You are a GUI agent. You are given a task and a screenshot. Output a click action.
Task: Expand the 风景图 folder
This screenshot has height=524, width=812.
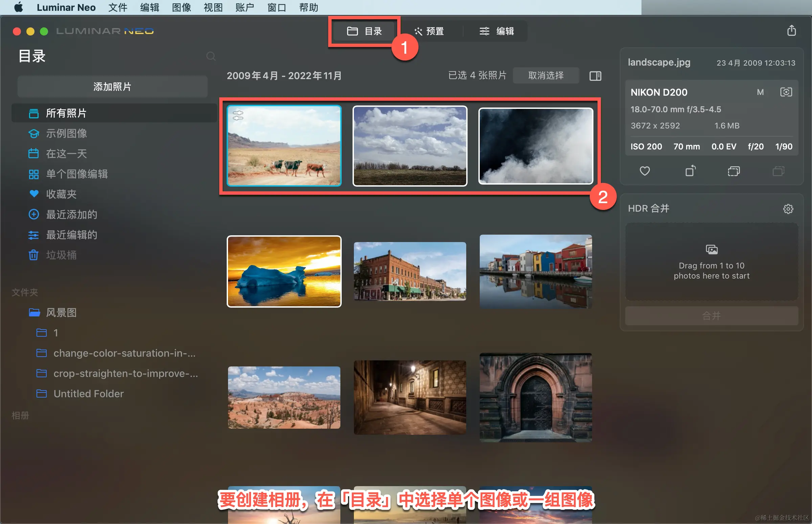click(61, 312)
